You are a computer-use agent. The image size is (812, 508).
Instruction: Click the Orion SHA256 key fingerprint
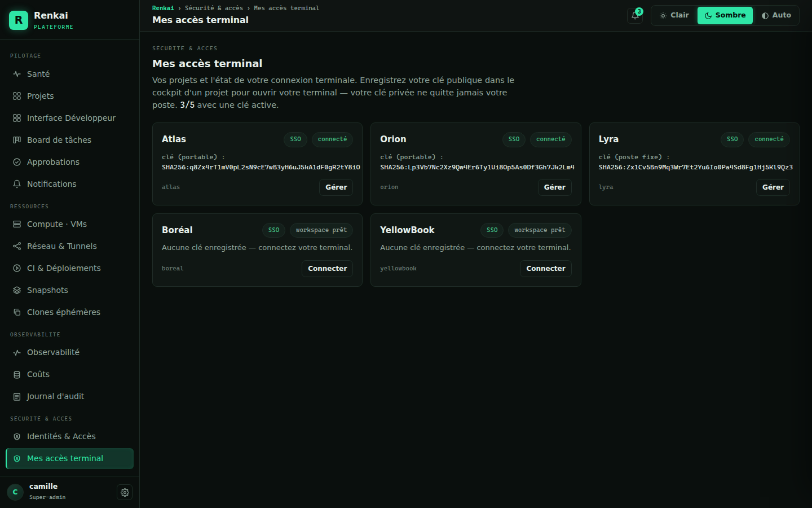tap(477, 167)
